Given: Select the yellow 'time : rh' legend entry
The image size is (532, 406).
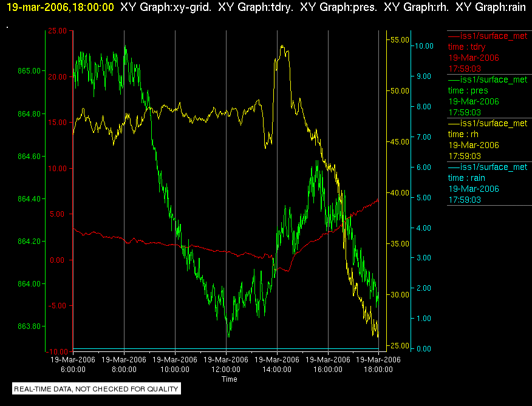Looking at the screenshot, I should [x=463, y=134].
